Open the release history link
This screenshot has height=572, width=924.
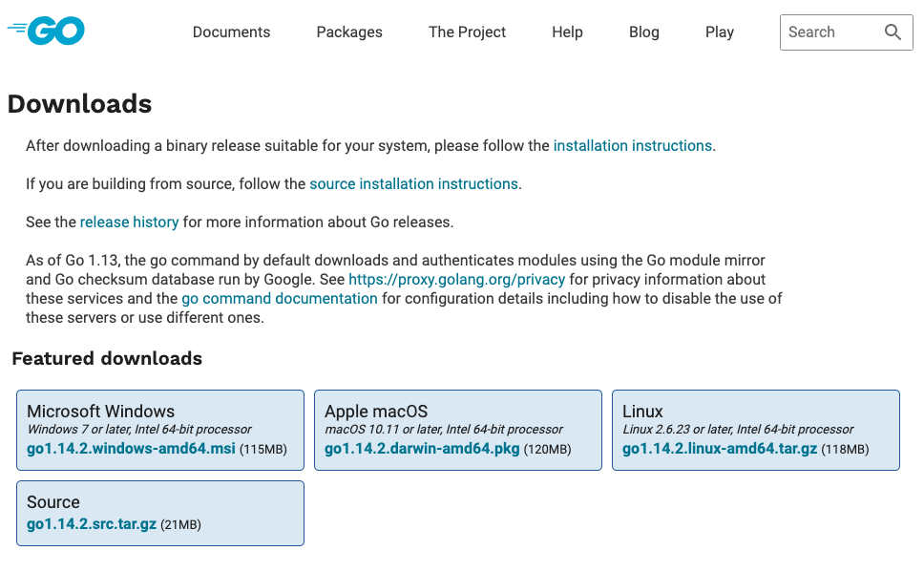tap(129, 222)
